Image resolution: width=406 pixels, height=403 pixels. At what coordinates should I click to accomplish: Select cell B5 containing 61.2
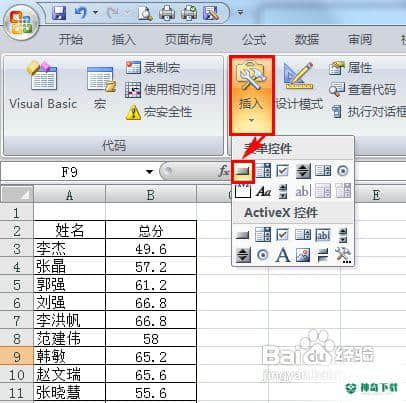point(151,284)
